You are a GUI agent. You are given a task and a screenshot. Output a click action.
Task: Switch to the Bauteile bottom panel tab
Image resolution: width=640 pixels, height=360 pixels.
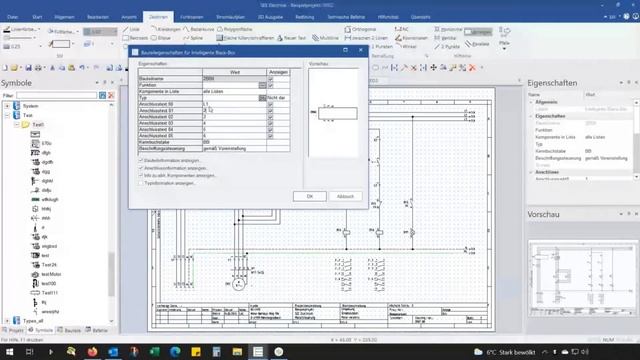pyautogui.click(x=69, y=330)
